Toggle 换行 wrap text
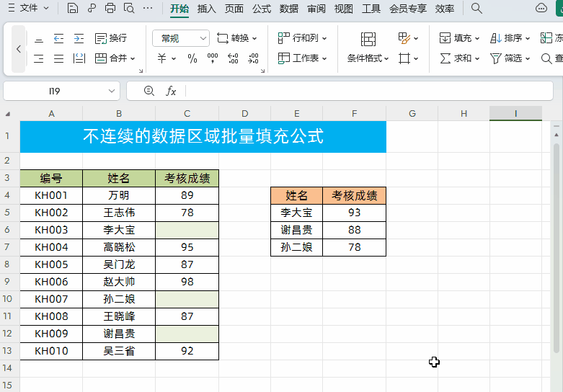Screen dimensions: 563x392 (x=111, y=38)
